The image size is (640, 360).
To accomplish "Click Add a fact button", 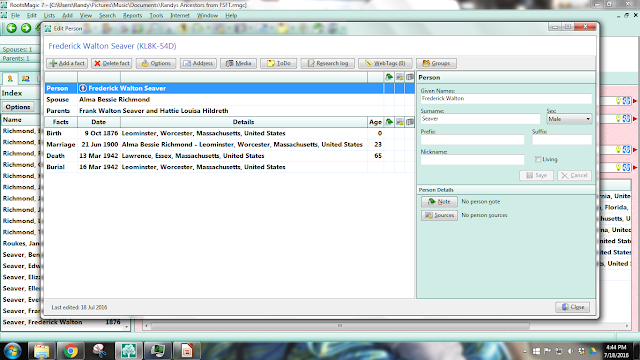I will coord(67,63).
